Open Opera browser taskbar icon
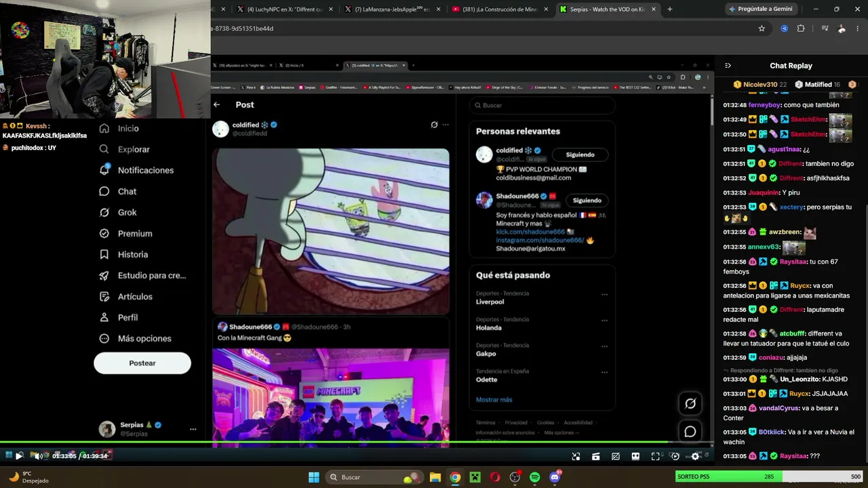Screen dimensions: 868x488 click(495, 477)
